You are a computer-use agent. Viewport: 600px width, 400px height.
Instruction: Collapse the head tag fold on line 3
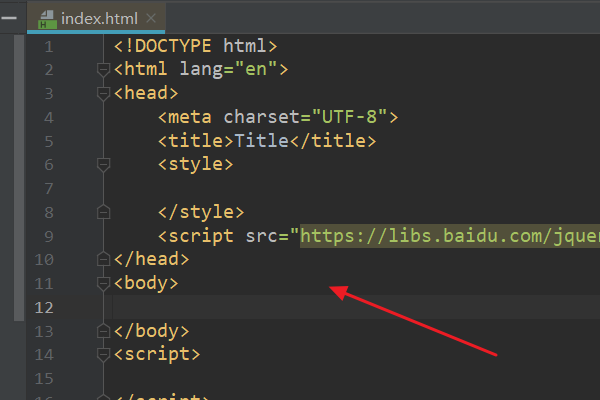point(103,93)
